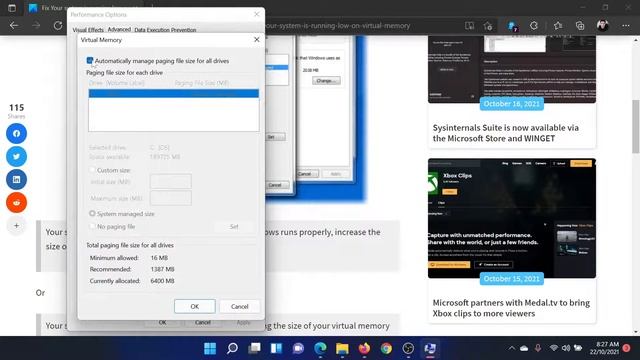The width and height of the screenshot is (640, 360).
Task: Go forward in the browser
Action: pos(36,25)
